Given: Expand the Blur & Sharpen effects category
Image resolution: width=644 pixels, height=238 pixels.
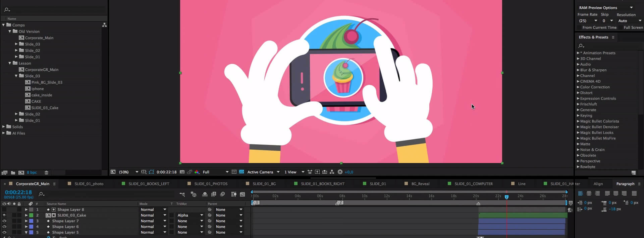Looking at the screenshot, I should point(578,70).
